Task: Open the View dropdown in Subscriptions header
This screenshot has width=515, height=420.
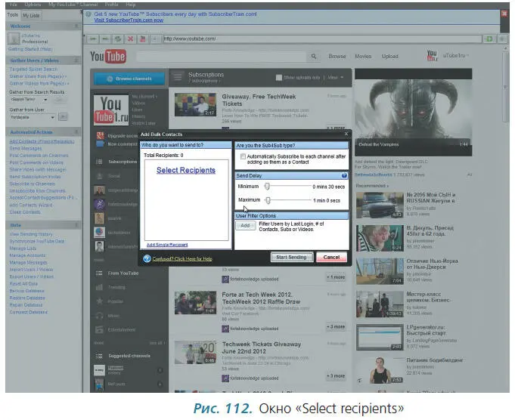Action: [335, 78]
